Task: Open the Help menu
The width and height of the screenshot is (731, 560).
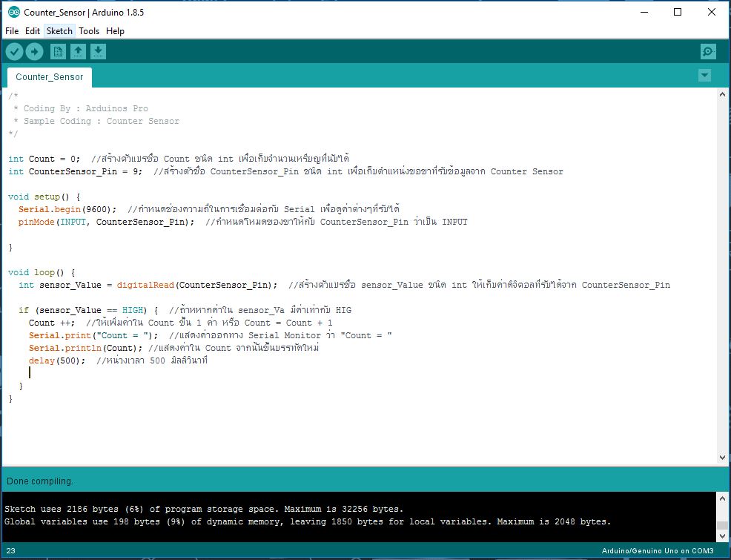Action: 115,31
